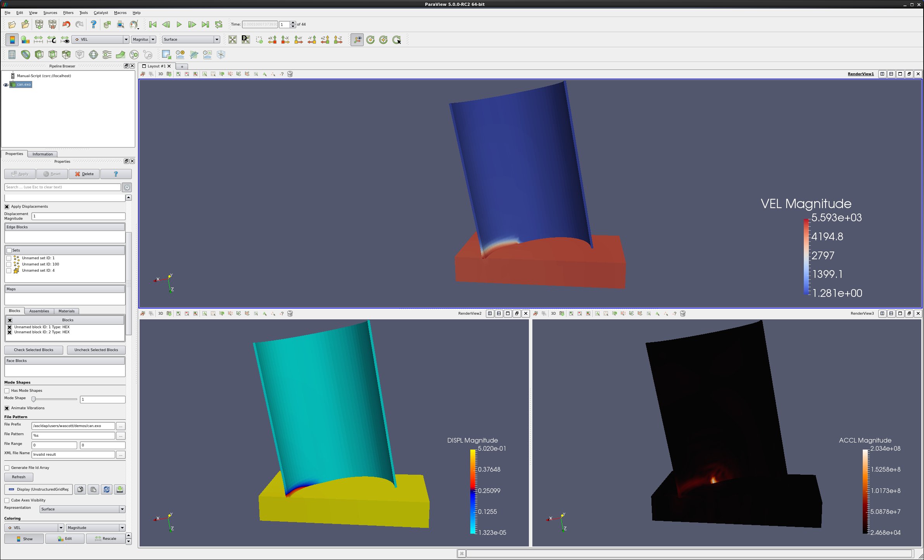The width and height of the screenshot is (924, 560).
Task: Click the Reset Camera icon
Action: pos(233,40)
